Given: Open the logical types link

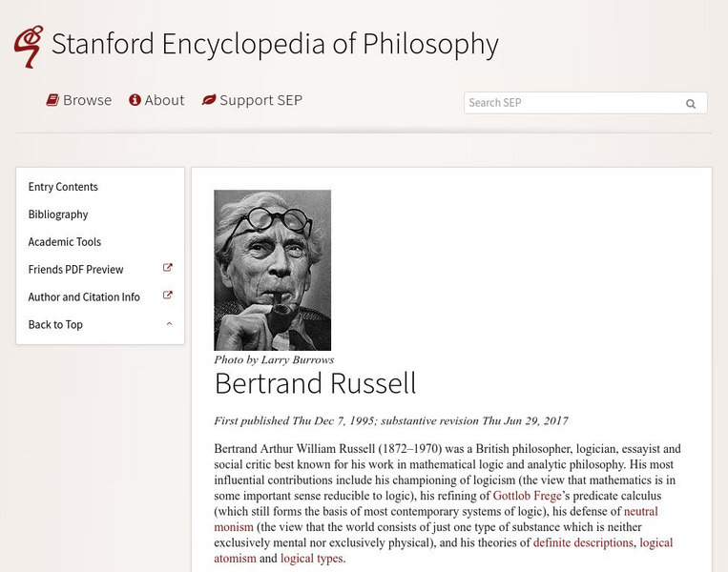Looking at the screenshot, I should [x=311, y=558].
